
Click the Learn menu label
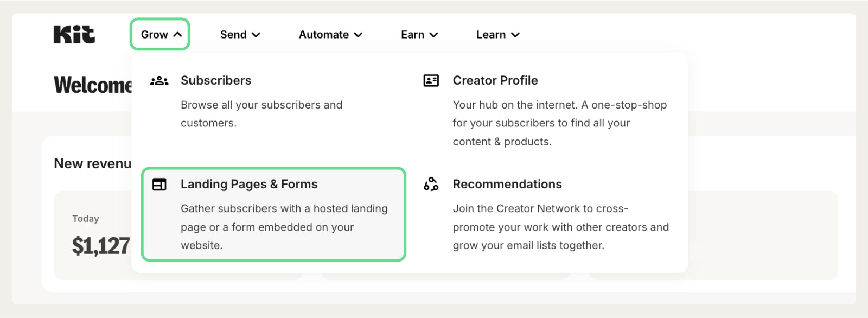490,35
